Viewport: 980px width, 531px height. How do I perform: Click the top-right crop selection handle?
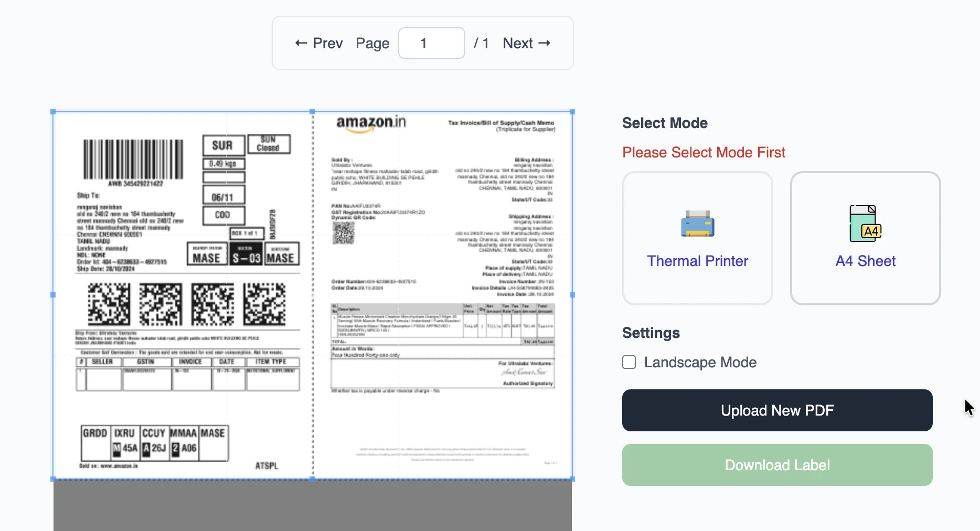click(x=571, y=111)
